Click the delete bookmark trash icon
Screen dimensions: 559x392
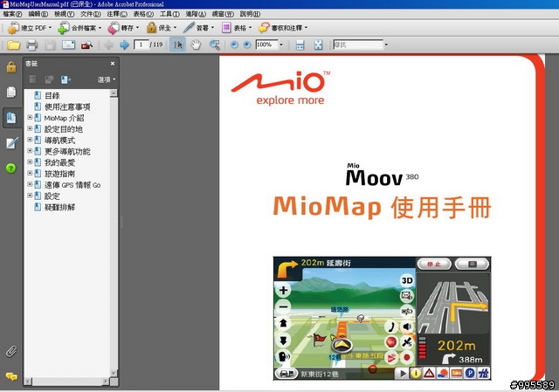pos(32,79)
